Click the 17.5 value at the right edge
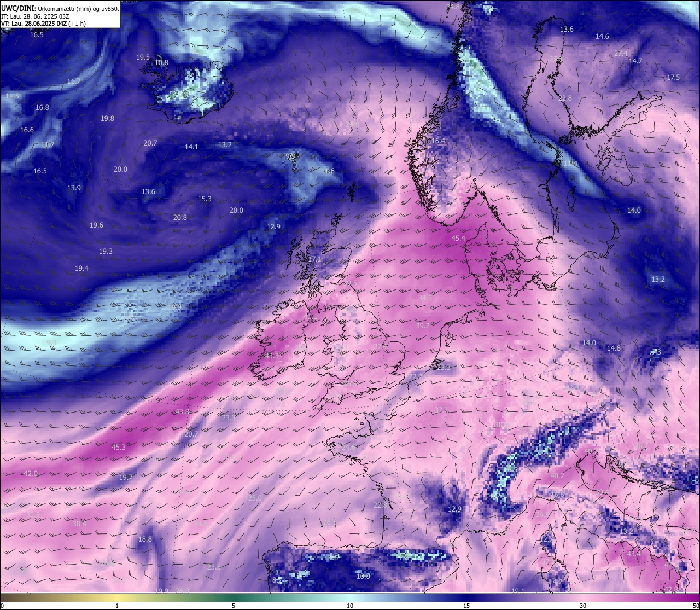The width and height of the screenshot is (700, 610). tap(673, 78)
